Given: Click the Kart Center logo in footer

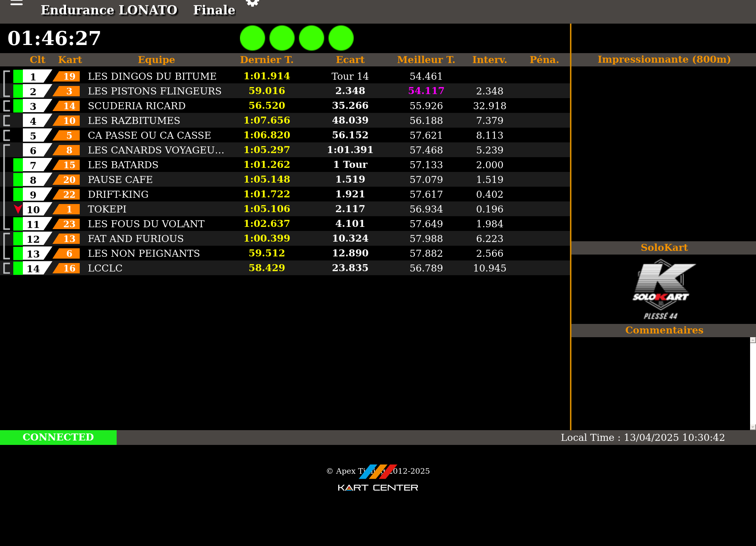Looking at the screenshot, I should point(378,488).
